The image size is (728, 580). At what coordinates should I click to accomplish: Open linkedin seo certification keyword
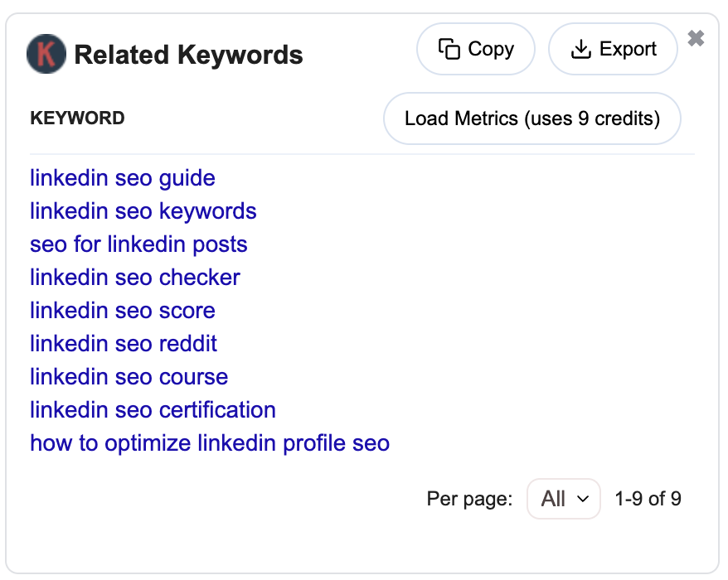coord(153,410)
